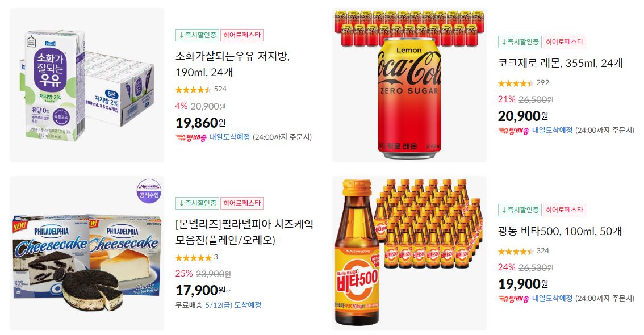Open the 필라델피아 치즈케익 모음전 title link
The height and width of the screenshot is (335, 644).
244,232
